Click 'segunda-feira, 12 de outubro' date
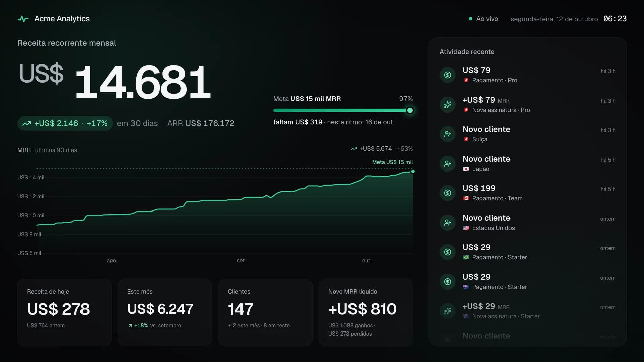Viewport: 644px width, 362px height. click(554, 19)
